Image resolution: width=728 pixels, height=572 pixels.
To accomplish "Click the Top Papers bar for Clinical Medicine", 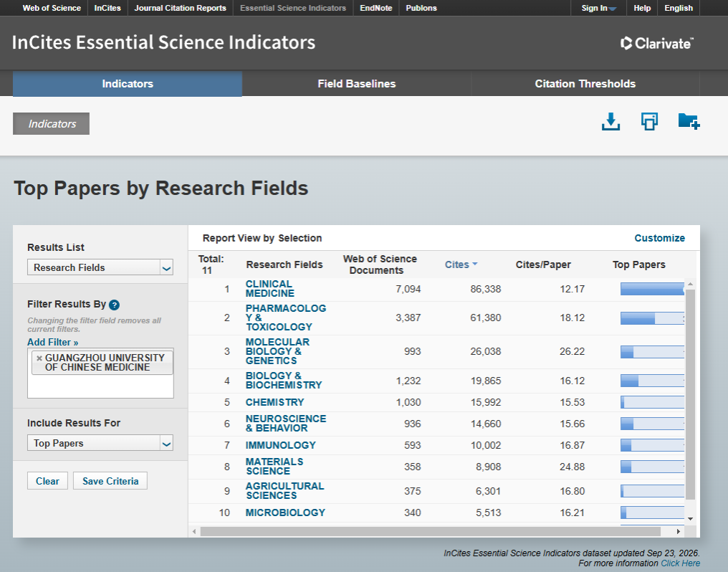I will 652,289.
